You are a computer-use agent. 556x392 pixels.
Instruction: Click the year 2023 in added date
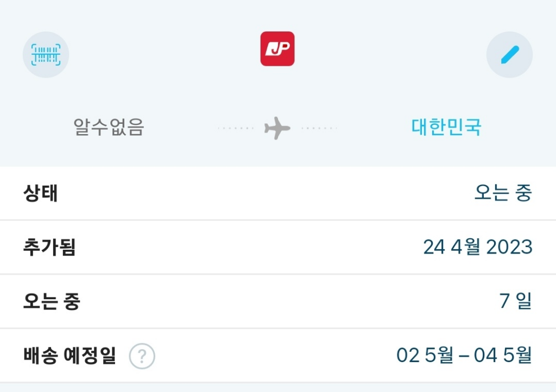point(509,247)
